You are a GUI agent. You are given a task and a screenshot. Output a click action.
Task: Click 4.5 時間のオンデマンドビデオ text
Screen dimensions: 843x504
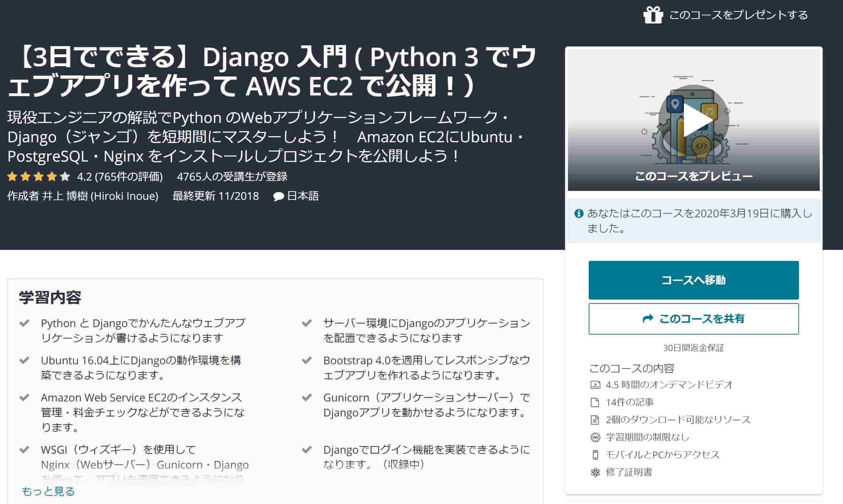670,385
